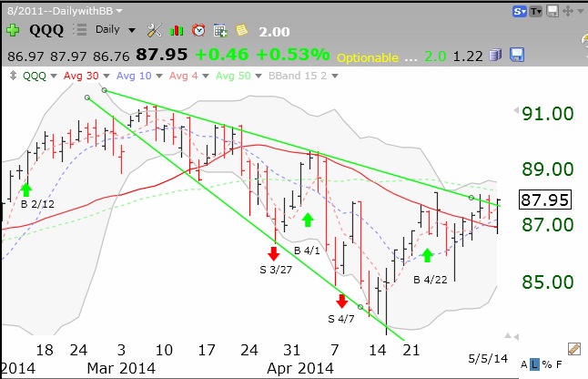Click the 5/5/14 date label
Image resolution: width=588 pixels, height=379 pixels.
[x=488, y=358]
